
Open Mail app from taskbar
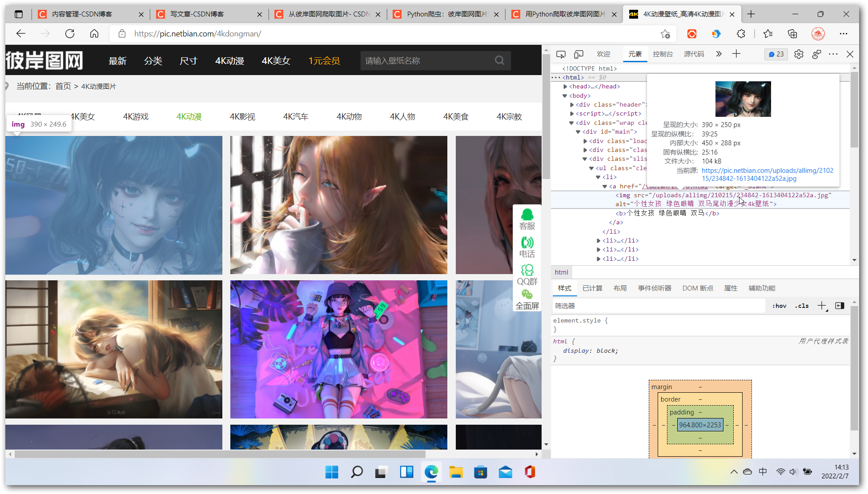point(505,472)
